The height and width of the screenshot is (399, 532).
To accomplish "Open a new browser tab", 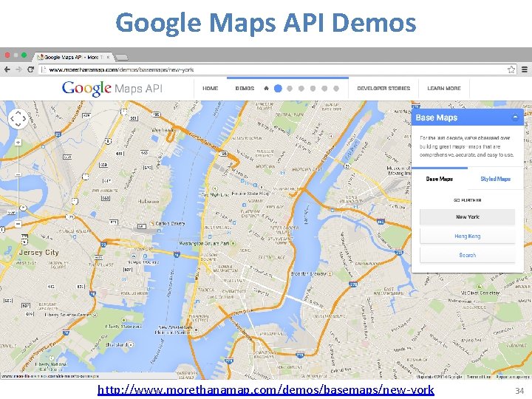I will (121, 57).
